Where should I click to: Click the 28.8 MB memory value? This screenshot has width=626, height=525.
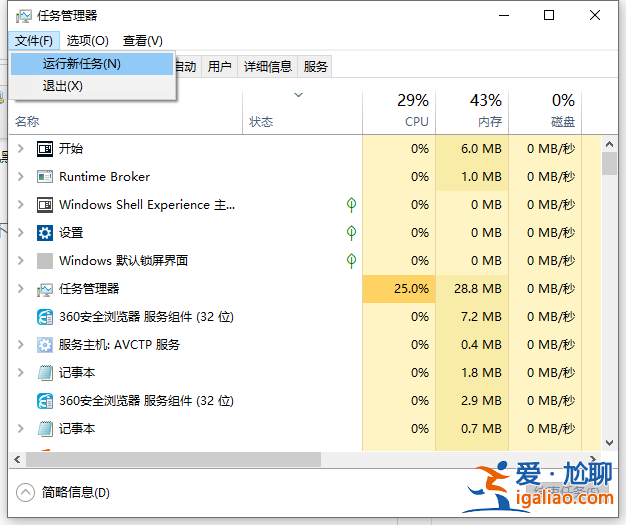click(x=477, y=289)
